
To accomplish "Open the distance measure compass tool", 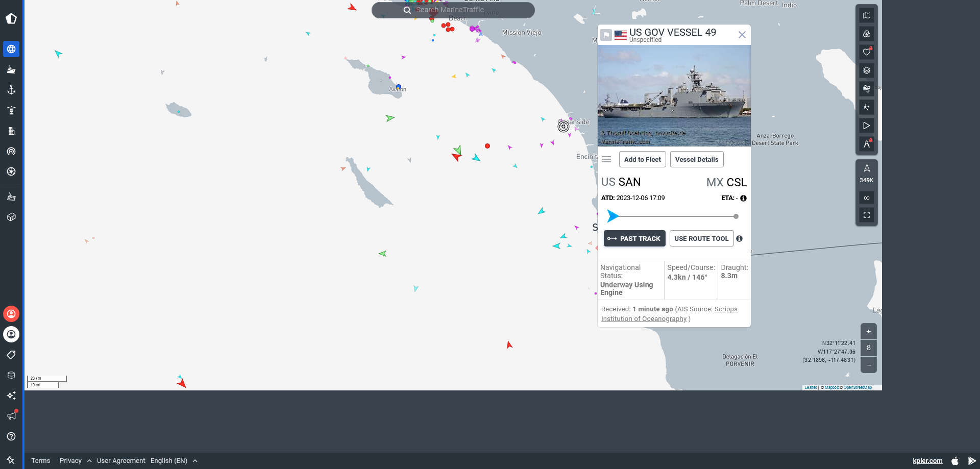I will (x=867, y=144).
